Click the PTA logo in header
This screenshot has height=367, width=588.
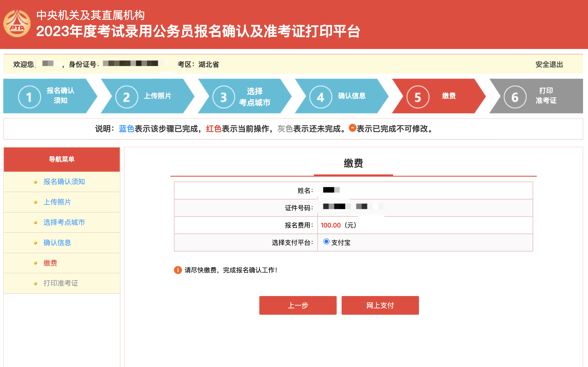click(17, 24)
